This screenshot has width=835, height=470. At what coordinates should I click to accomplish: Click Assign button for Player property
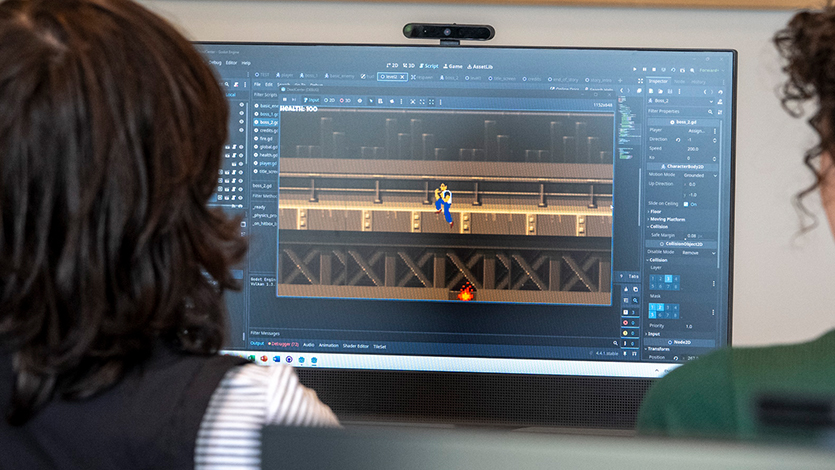(697, 130)
